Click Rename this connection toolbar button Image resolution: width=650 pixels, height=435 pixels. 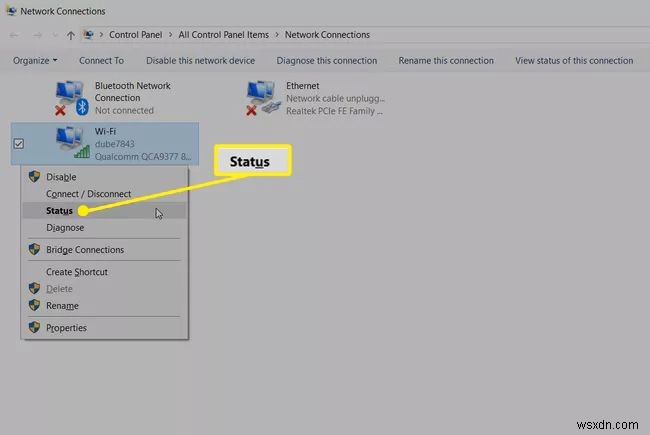(446, 61)
